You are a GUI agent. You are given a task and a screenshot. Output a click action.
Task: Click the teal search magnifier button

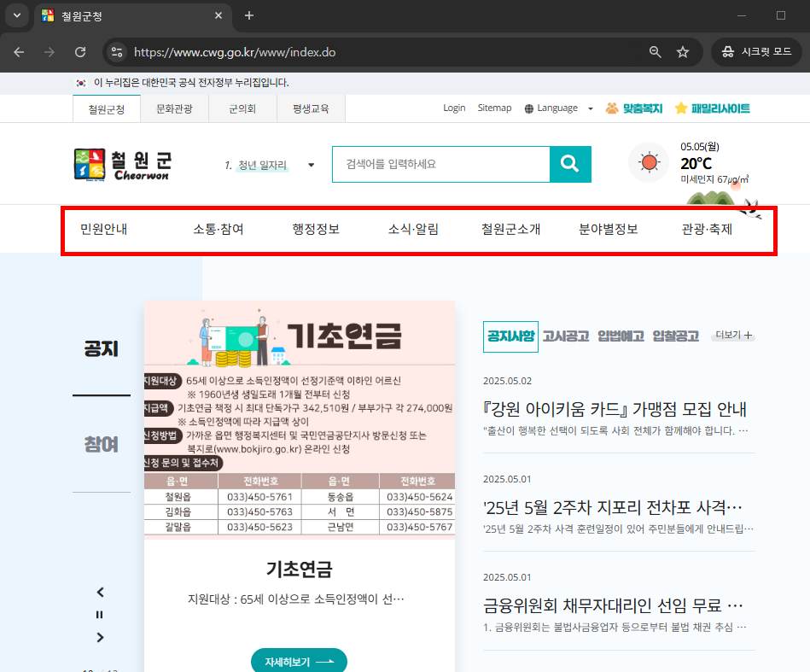point(570,164)
